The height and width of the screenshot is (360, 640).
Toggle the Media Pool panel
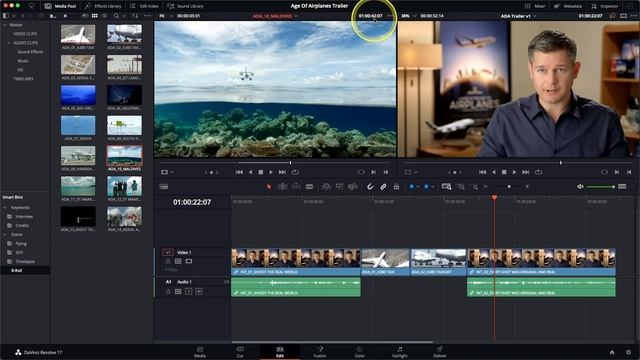pos(60,6)
